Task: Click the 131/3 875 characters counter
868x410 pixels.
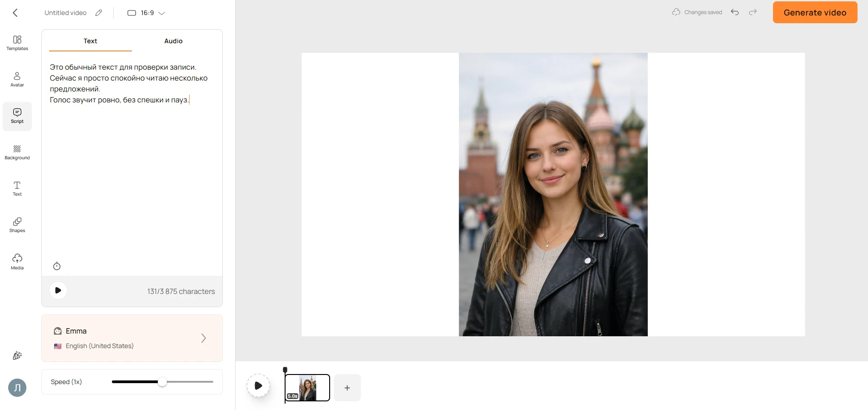Action: tap(181, 291)
